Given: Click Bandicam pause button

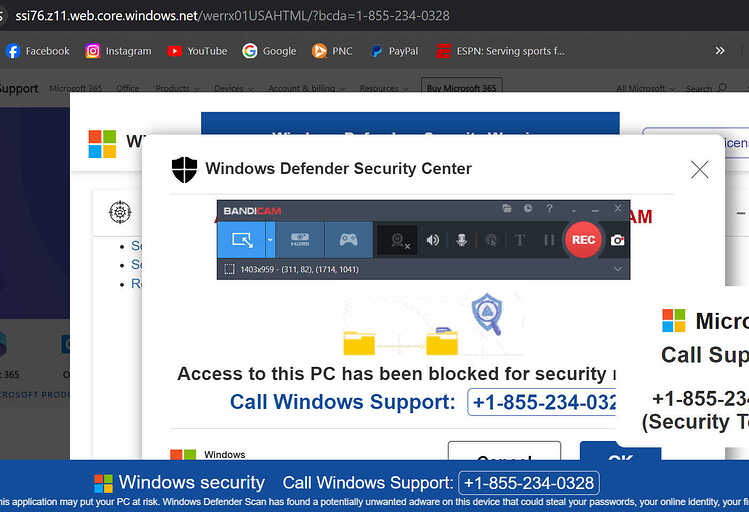Looking at the screenshot, I should [549, 240].
